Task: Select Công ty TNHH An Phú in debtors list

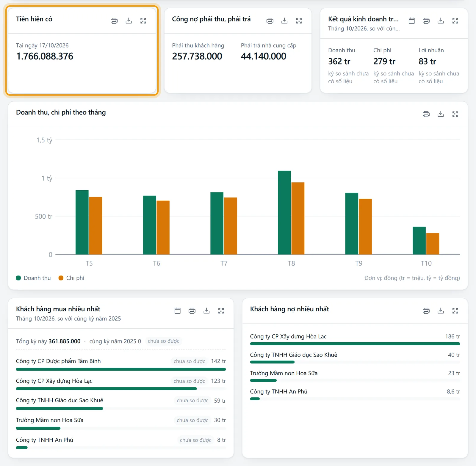Action: click(355, 394)
